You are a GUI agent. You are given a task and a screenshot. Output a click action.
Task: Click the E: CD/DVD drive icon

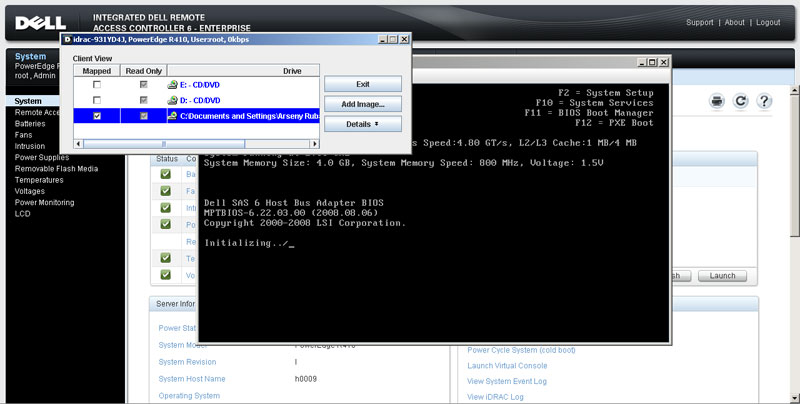173,85
